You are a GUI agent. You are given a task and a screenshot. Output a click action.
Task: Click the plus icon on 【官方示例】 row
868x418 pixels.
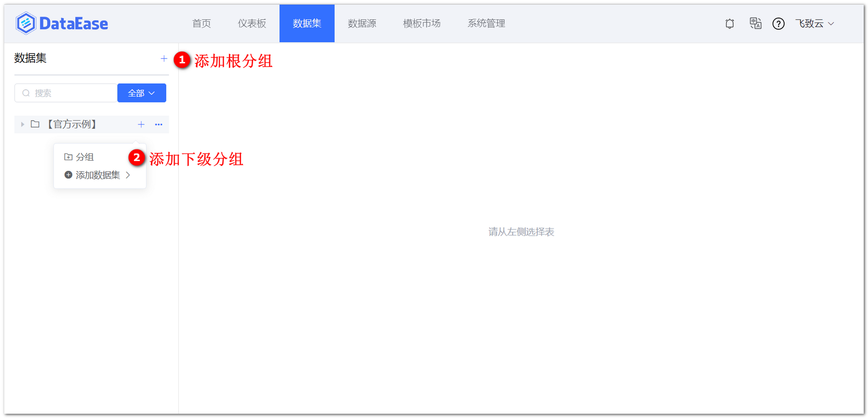pyautogui.click(x=141, y=124)
